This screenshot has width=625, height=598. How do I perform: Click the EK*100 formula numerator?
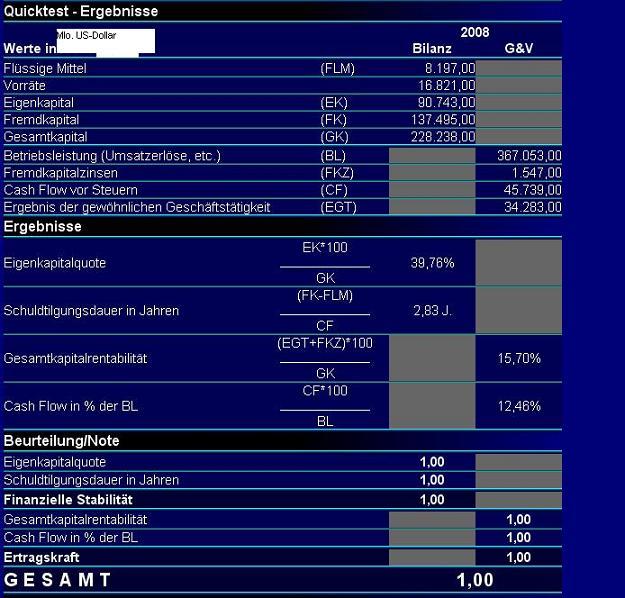[325, 247]
